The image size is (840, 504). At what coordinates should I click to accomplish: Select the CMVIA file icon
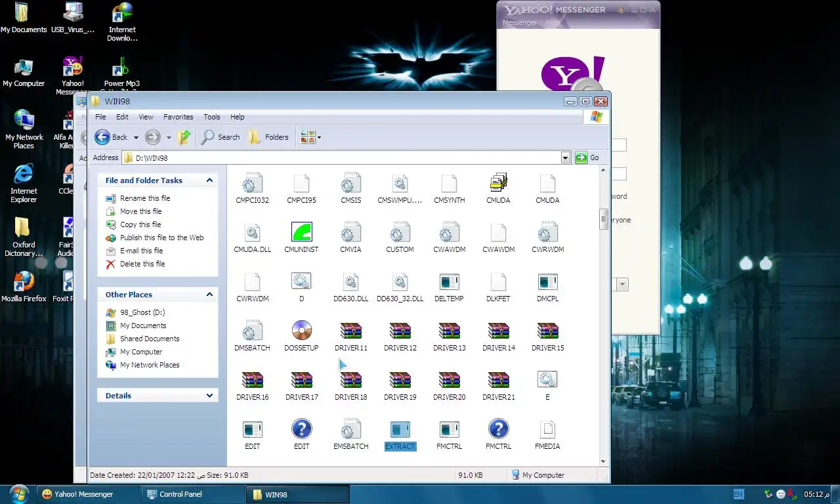click(350, 232)
